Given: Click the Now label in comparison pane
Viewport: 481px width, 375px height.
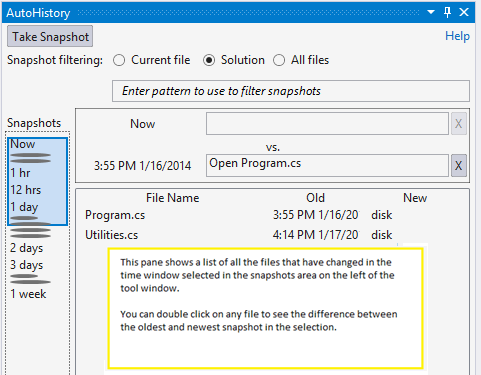Looking at the screenshot, I should [143, 124].
